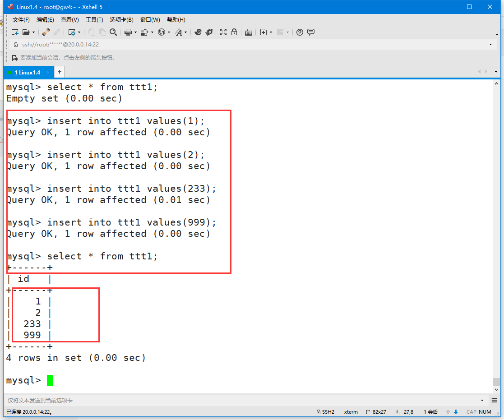Open Help question mark icon
Viewport: 504px width, 420px height.
coord(300,32)
